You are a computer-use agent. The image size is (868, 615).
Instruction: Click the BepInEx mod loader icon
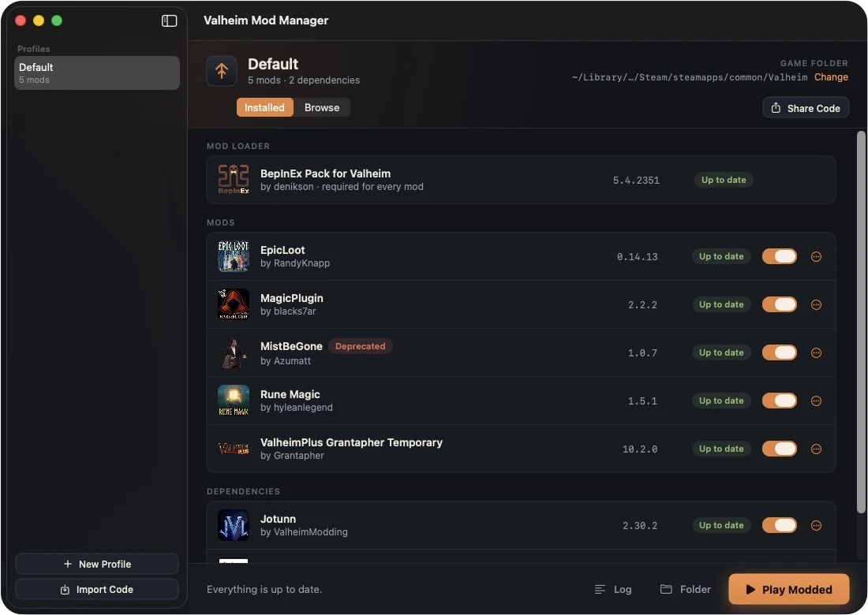tap(233, 180)
